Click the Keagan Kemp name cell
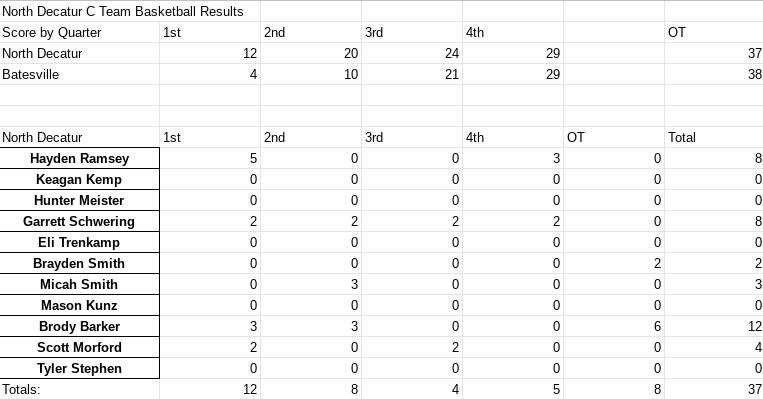 [x=79, y=179]
